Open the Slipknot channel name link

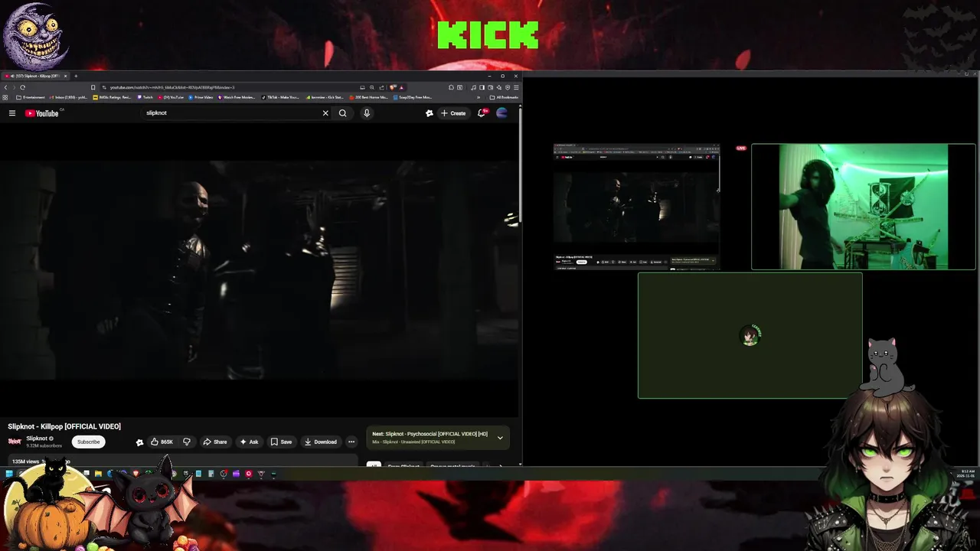pos(37,439)
